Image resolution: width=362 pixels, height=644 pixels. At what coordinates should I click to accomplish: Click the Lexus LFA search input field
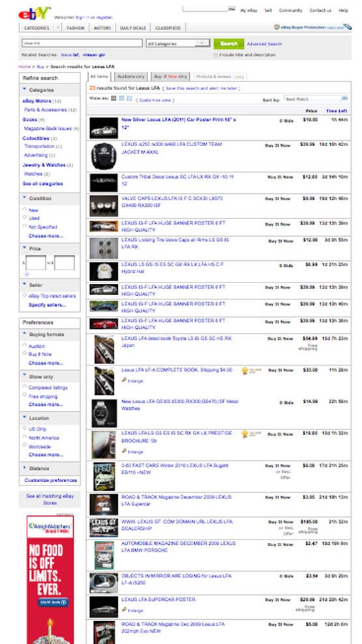pos(82,43)
